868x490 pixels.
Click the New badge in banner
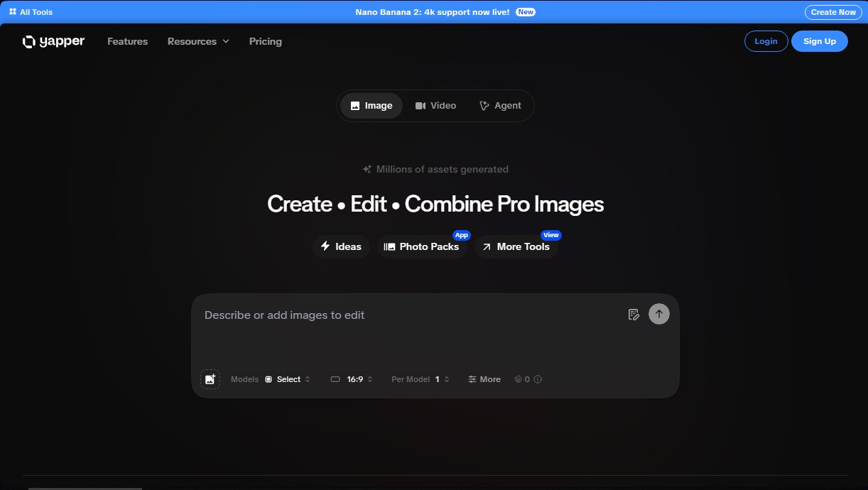(526, 12)
